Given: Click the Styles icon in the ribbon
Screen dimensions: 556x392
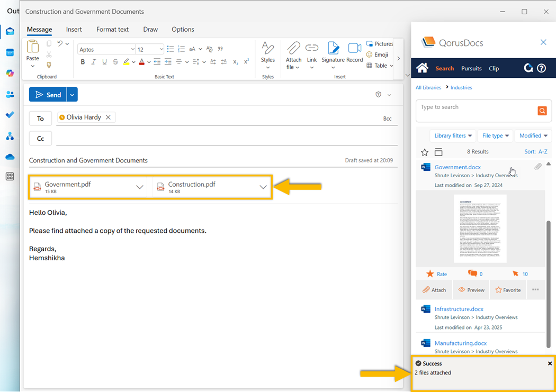Looking at the screenshot, I should [268, 49].
